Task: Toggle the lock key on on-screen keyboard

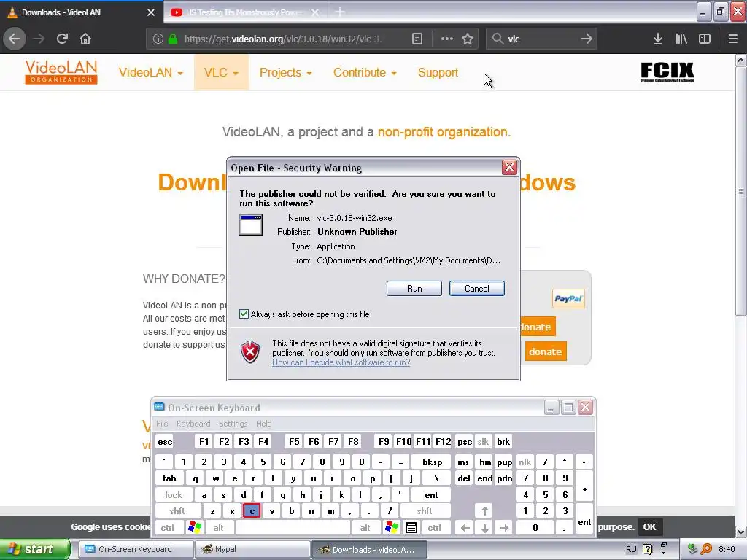Action: (x=174, y=495)
